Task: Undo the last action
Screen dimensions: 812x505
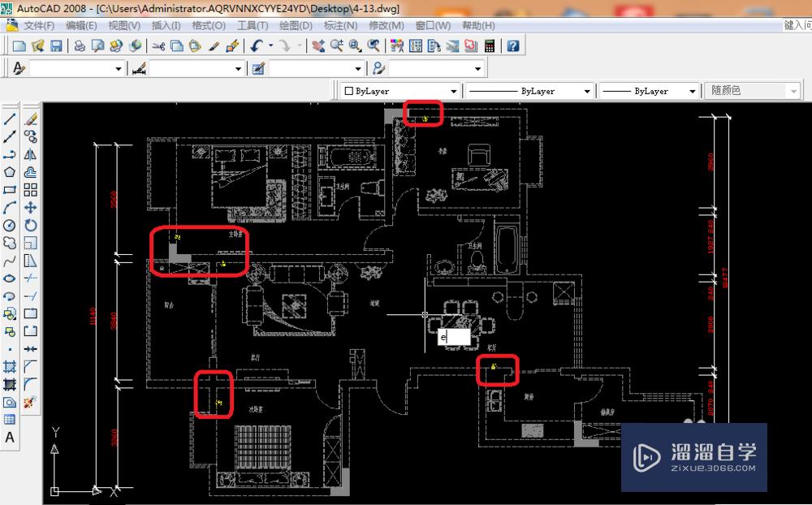Action: (257, 46)
